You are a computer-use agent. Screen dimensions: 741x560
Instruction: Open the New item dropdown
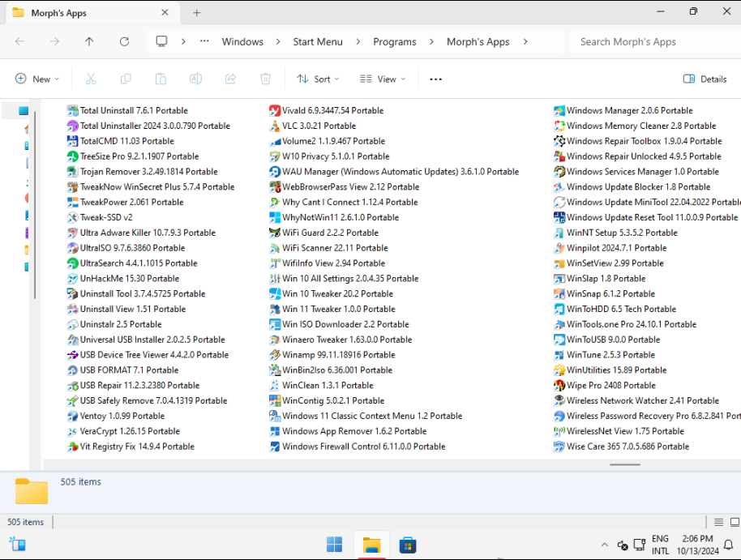[x=37, y=79]
